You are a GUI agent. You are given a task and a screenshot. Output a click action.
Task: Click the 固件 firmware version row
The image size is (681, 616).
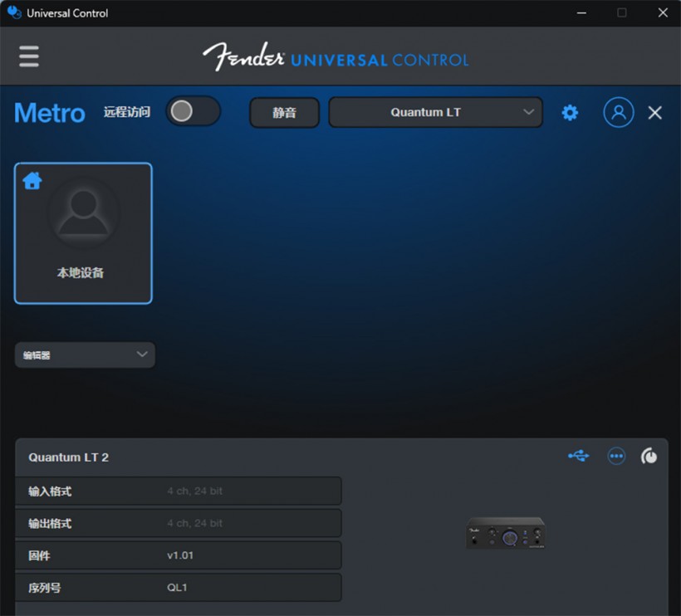click(x=179, y=555)
